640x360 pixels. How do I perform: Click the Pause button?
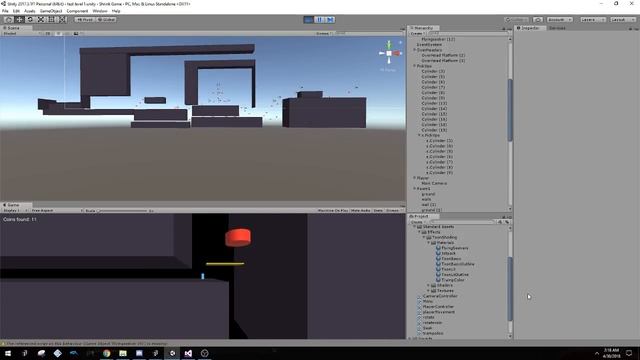tap(320, 20)
